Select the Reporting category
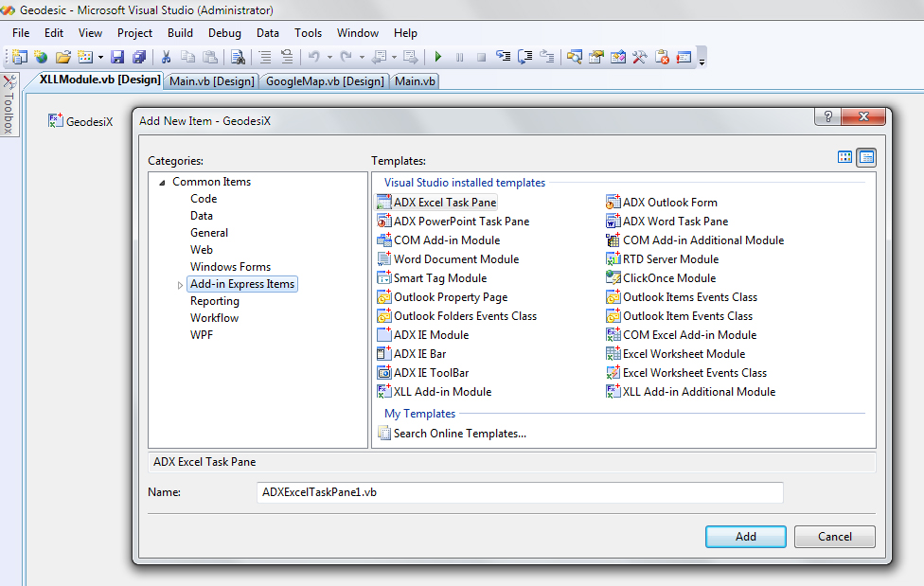The width and height of the screenshot is (924, 586). pyautogui.click(x=215, y=301)
